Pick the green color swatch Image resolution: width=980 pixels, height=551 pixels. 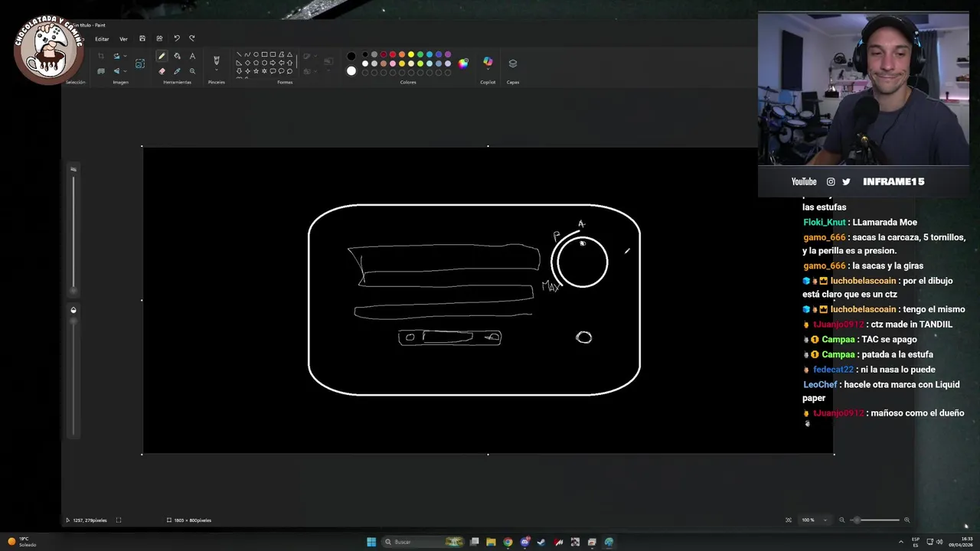(x=420, y=54)
